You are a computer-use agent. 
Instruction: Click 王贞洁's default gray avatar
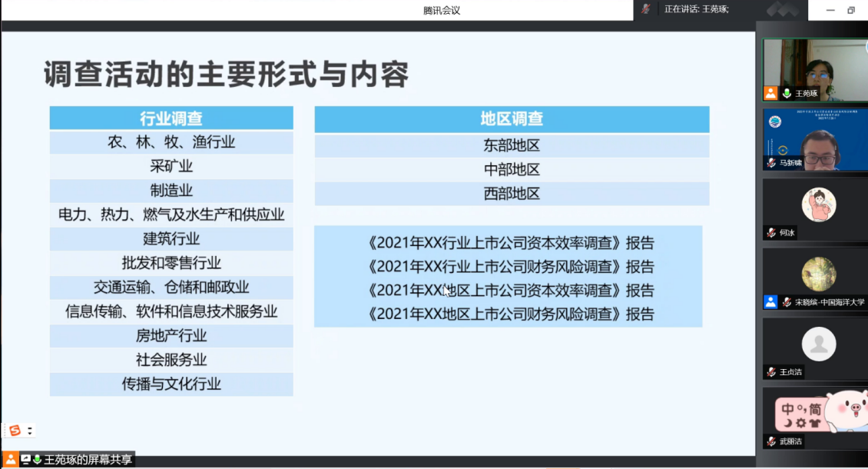tap(819, 344)
